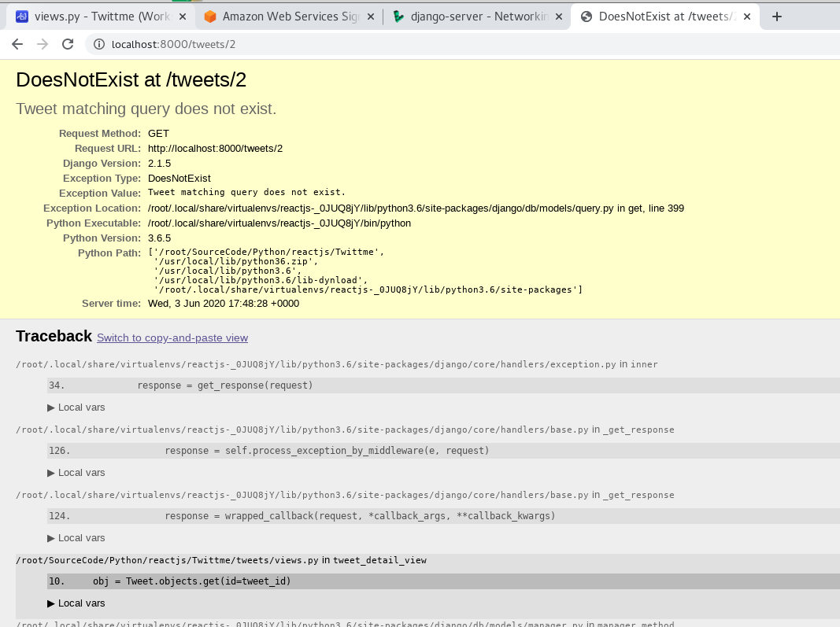The height and width of the screenshot is (627, 840).
Task: Click Python Executable path value
Action: tap(279, 223)
